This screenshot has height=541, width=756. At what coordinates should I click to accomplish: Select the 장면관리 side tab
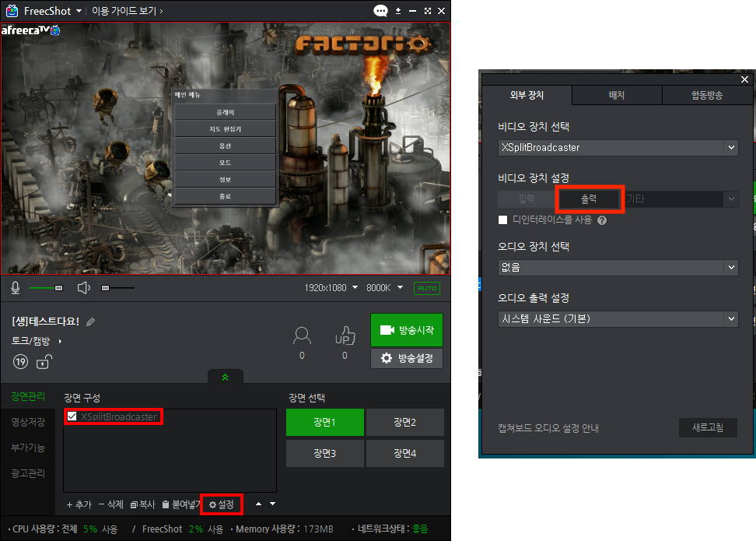(28, 396)
